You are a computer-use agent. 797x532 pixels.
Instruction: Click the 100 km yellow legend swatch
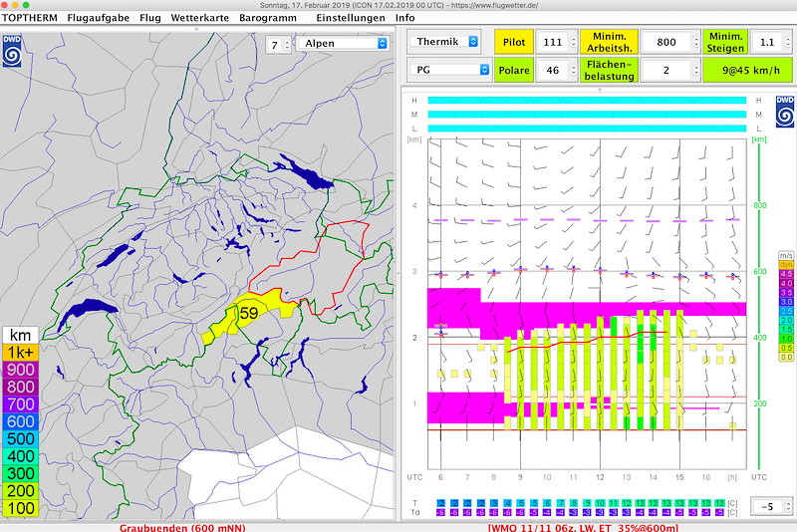[x=20, y=508]
